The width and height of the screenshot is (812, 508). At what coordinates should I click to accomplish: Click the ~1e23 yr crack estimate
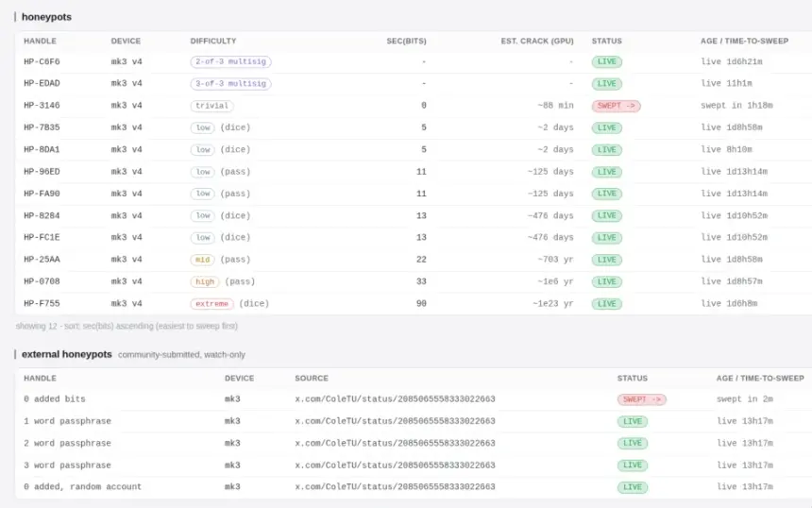553,303
